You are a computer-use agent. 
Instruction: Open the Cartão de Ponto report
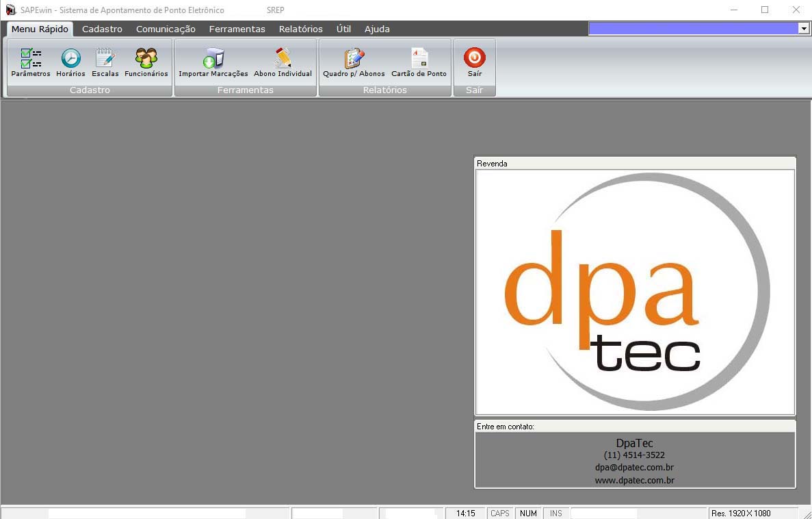point(419,62)
